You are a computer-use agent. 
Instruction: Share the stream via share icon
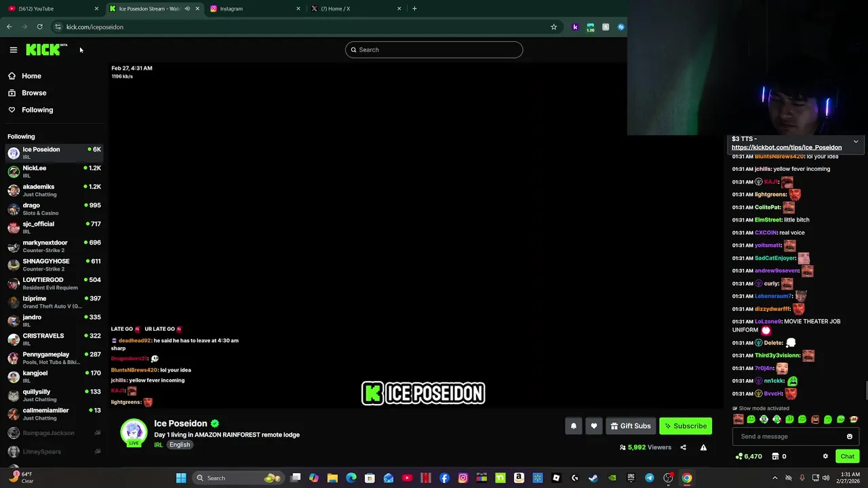(x=683, y=447)
